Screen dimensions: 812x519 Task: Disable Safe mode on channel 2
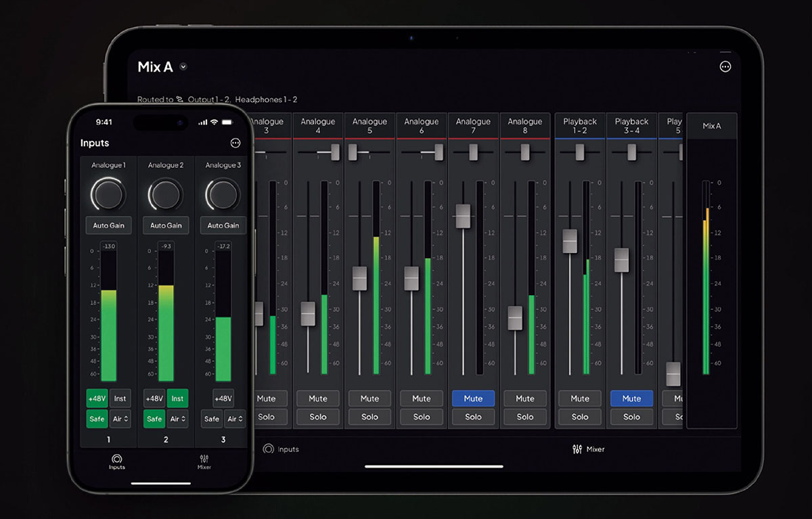tap(154, 419)
